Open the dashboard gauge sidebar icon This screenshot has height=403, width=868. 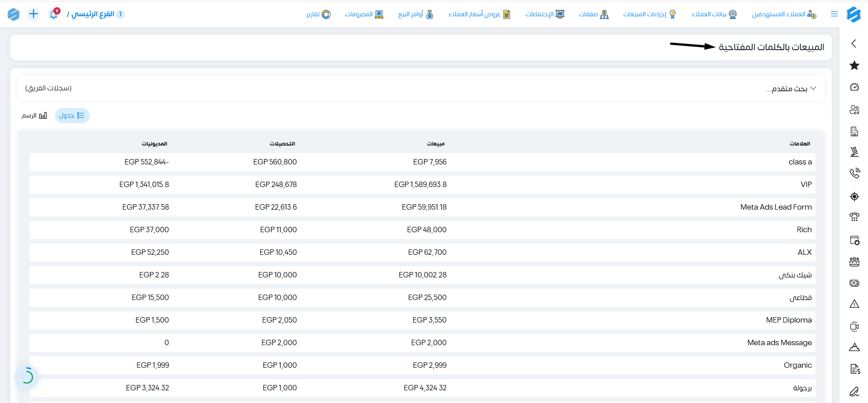[854, 87]
